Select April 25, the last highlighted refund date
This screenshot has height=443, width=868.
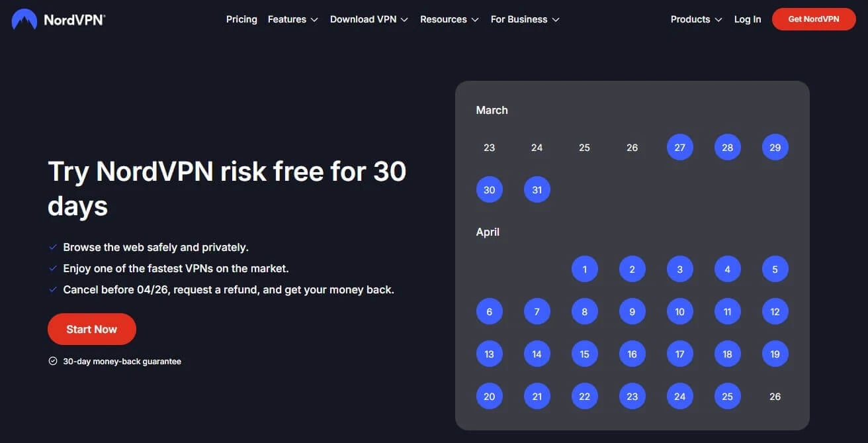click(x=727, y=396)
